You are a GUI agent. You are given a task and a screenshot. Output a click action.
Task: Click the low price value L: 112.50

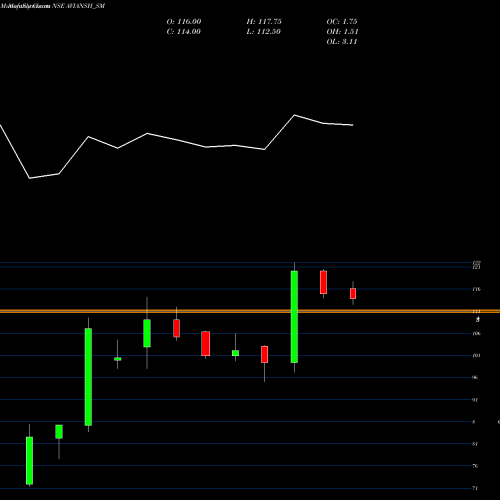pyautogui.click(x=264, y=32)
